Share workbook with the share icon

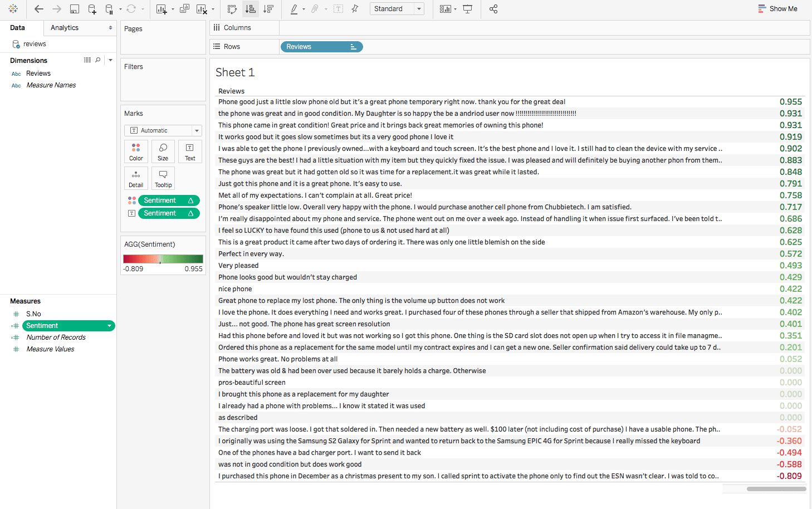[x=493, y=9]
